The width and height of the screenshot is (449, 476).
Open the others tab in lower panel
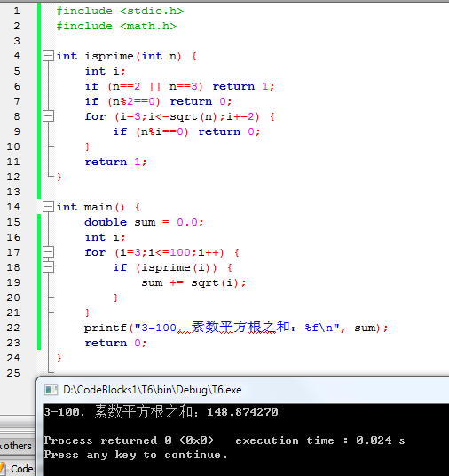tap(17, 446)
